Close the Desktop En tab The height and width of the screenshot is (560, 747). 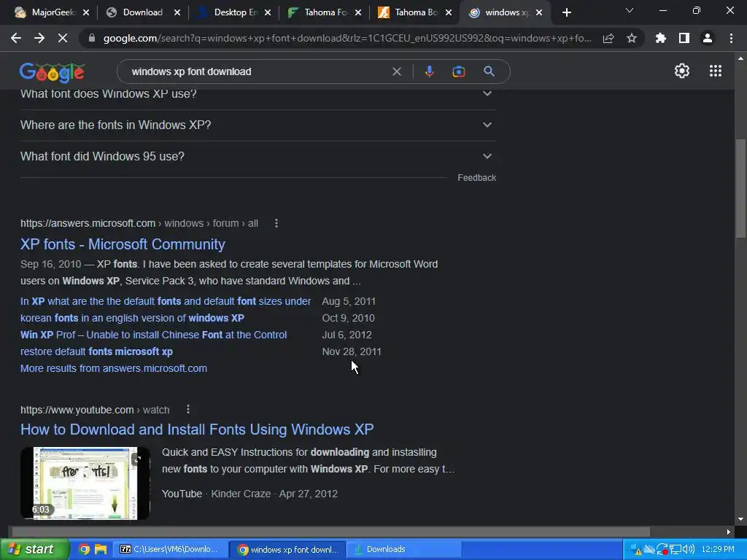pos(268,13)
